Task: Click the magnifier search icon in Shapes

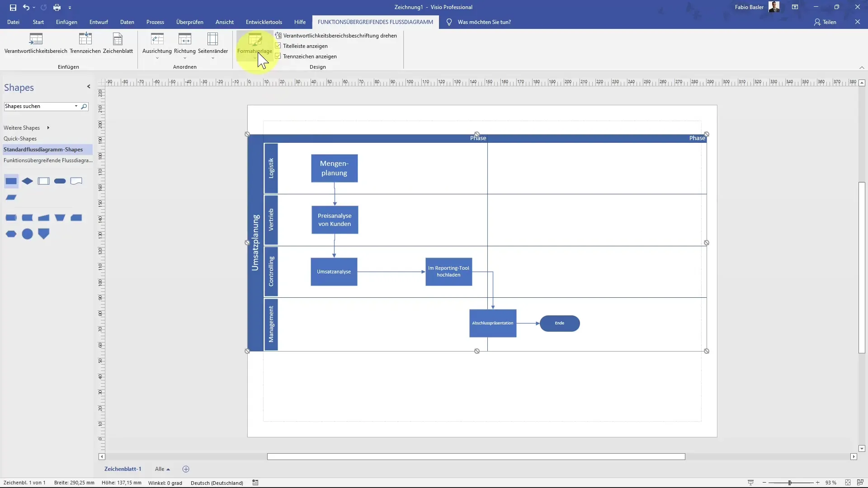Action: point(84,107)
